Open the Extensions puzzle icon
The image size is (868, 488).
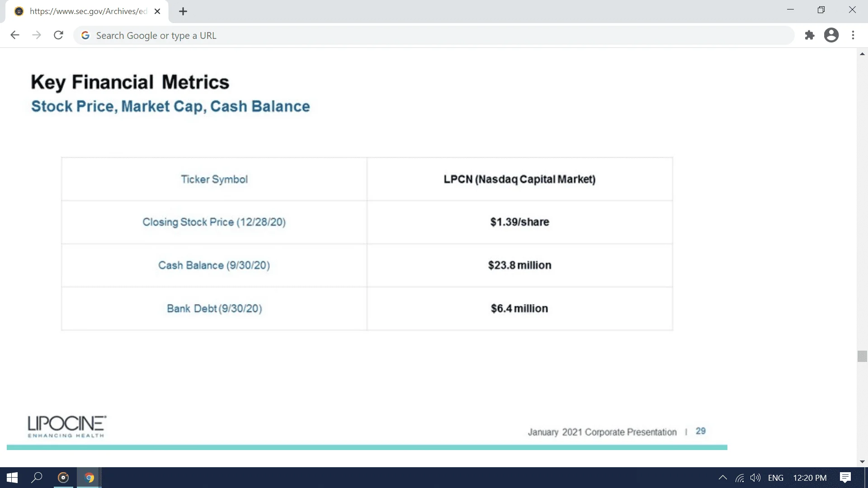pos(810,35)
